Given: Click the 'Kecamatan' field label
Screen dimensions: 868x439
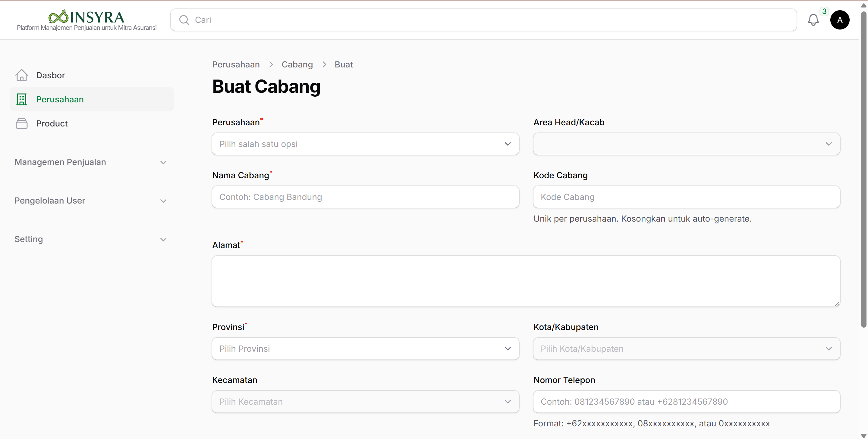Looking at the screenshot, I should click(234, 380).
